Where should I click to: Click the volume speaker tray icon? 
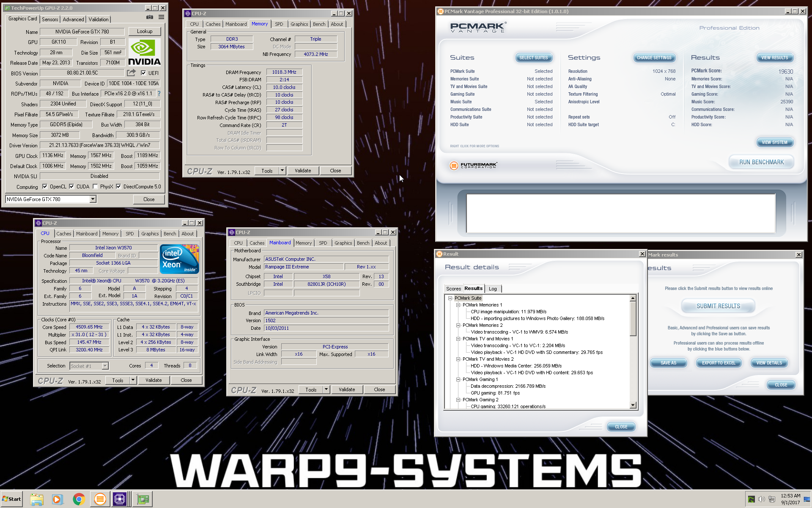(762, 499)
